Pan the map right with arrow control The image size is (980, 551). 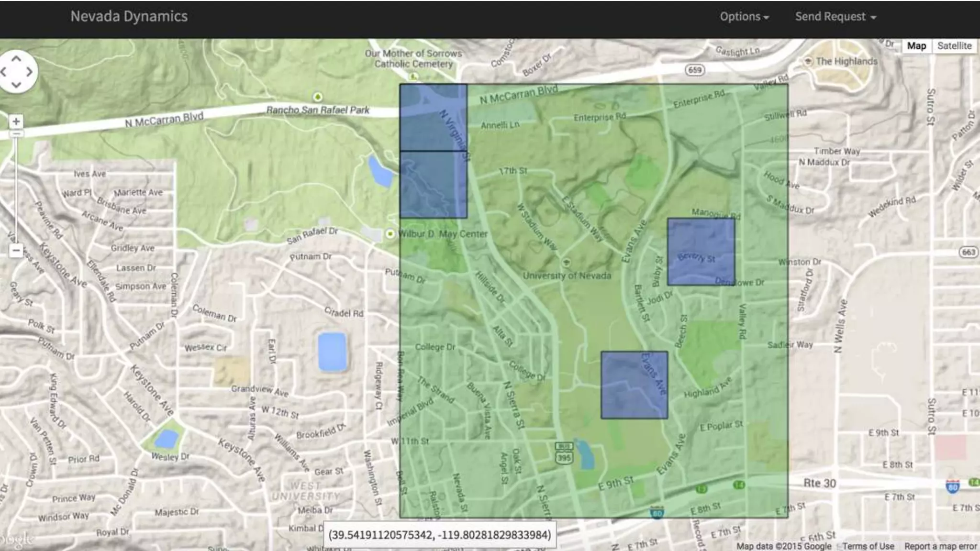coord(30,72)
